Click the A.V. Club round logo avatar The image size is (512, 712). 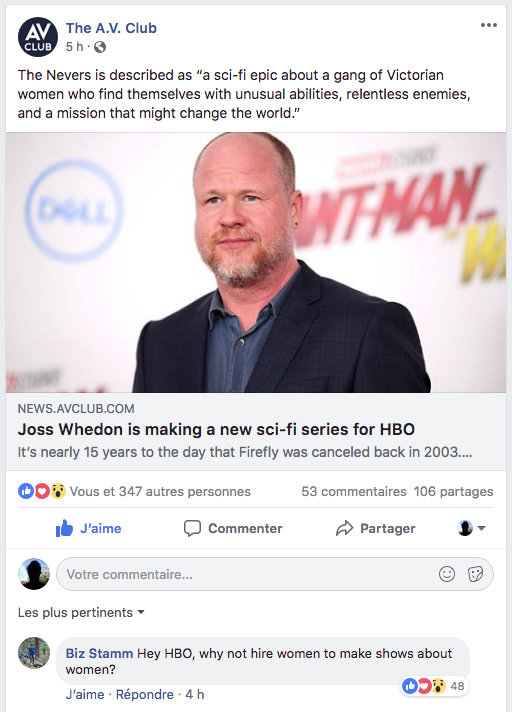[38, 37]
